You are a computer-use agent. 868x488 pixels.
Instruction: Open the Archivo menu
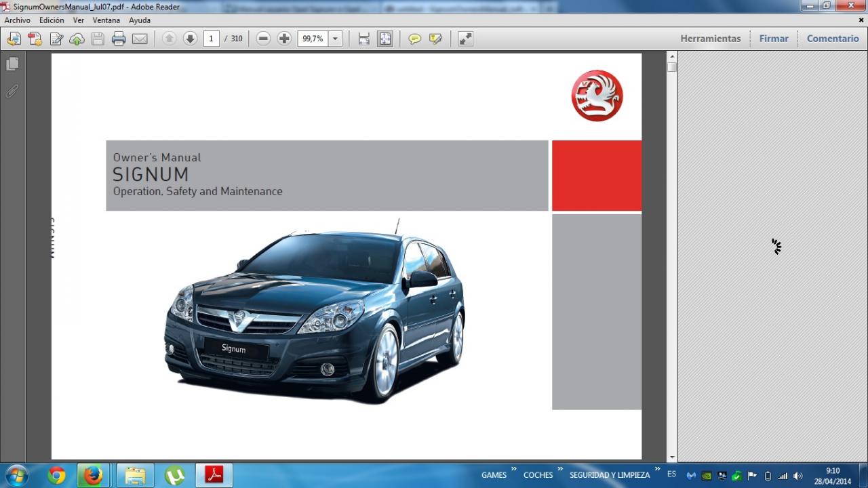18,20
